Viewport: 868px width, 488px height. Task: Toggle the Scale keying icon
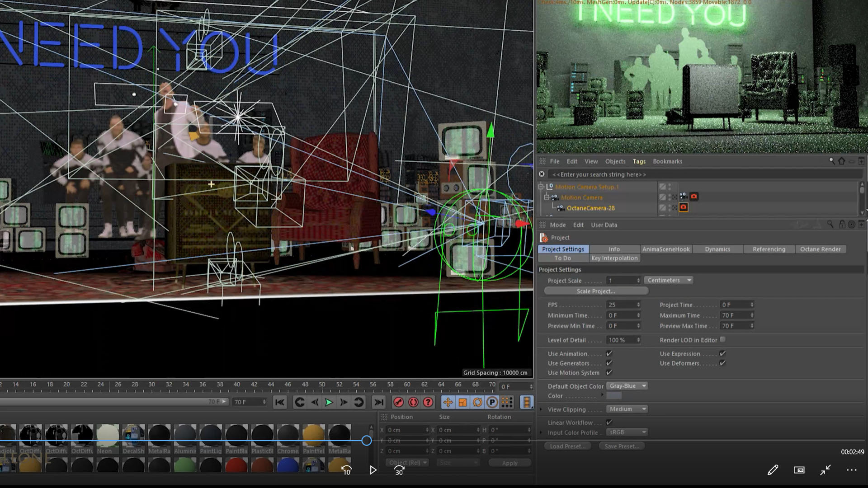pos(462,402)
